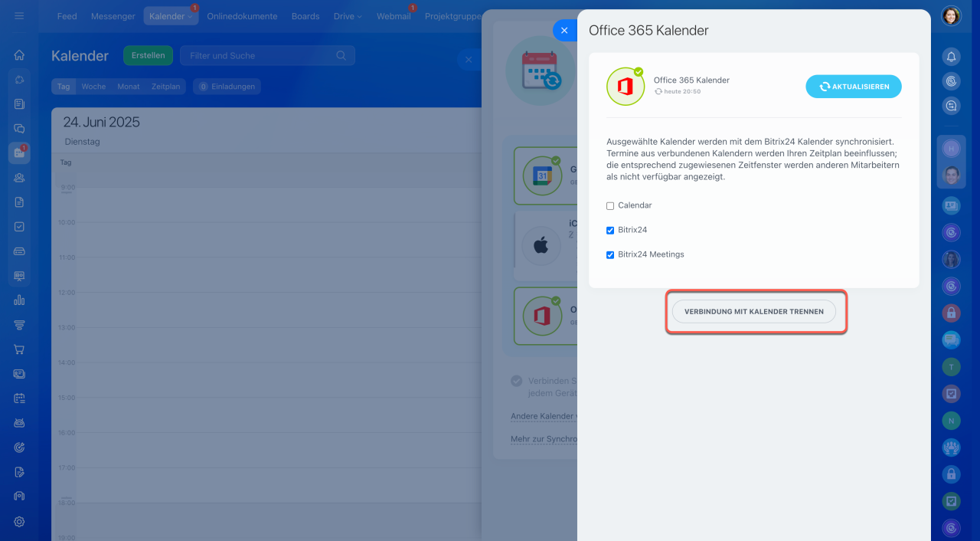This screenshot has width=980, height=541.
Task: Close the background sync panel with X
Action: tap(469, 60)
